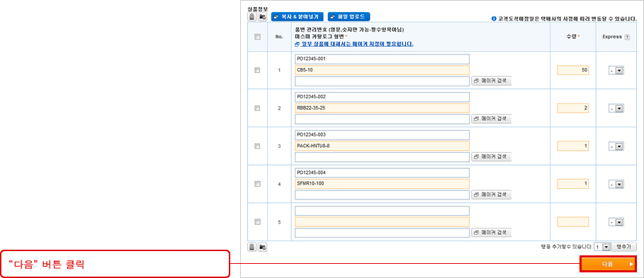The width and height of the screenshot is (644, 278).
Task: Click the quantity field showing 50
Action: coord(573,70)
